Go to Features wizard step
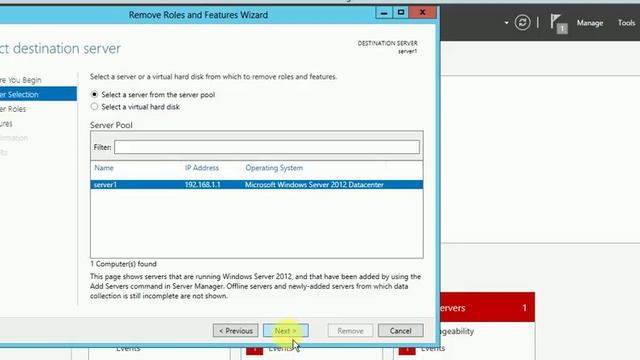 (x=6, y=123)
